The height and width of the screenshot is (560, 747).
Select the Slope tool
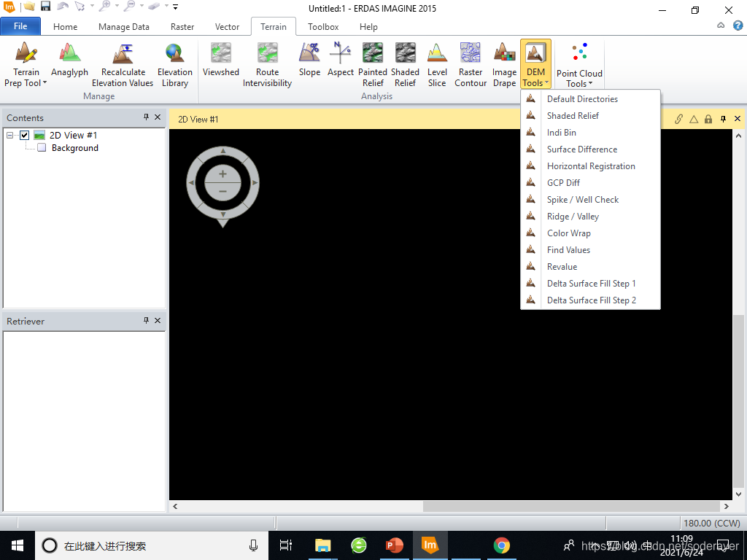309,60
